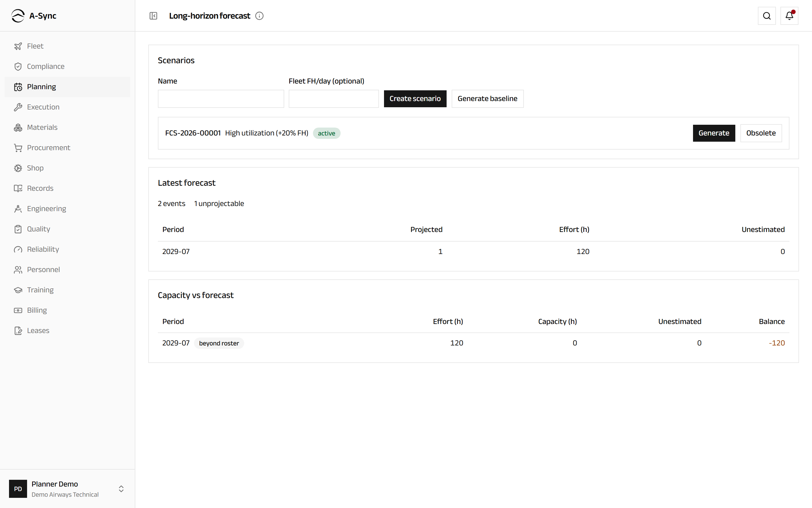
Task: Go to Personnel section
Action: coord(67,270)
